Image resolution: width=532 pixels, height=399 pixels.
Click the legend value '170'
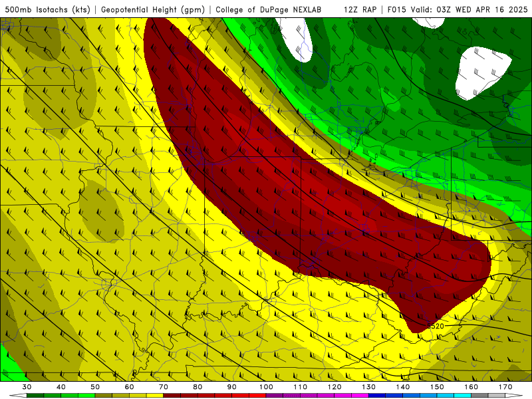pos(505,387)
